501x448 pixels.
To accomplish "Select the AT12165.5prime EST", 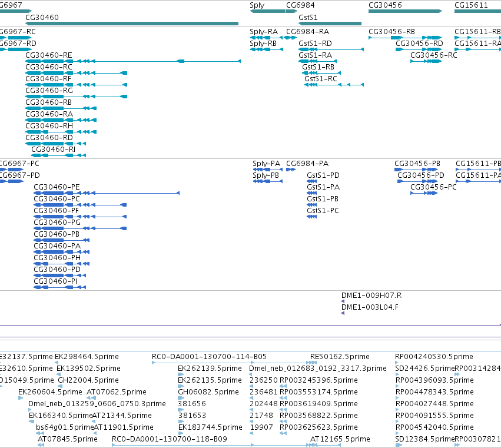I will [x=340, y=439].
